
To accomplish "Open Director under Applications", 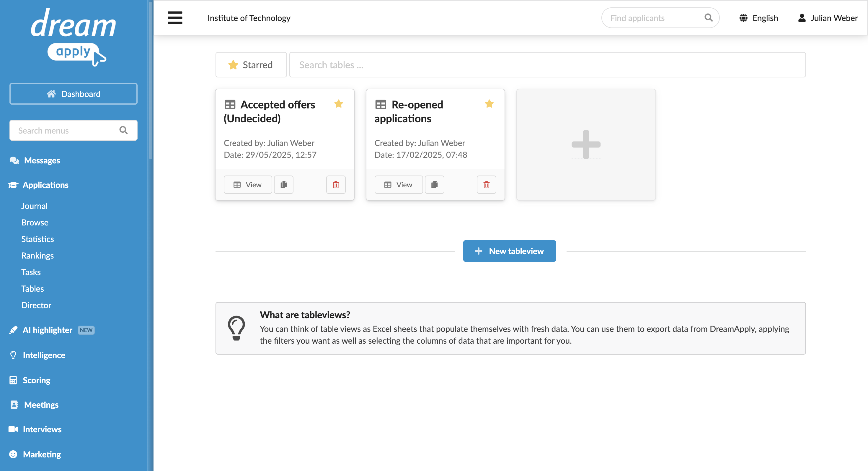I will (x=36, y=305).
